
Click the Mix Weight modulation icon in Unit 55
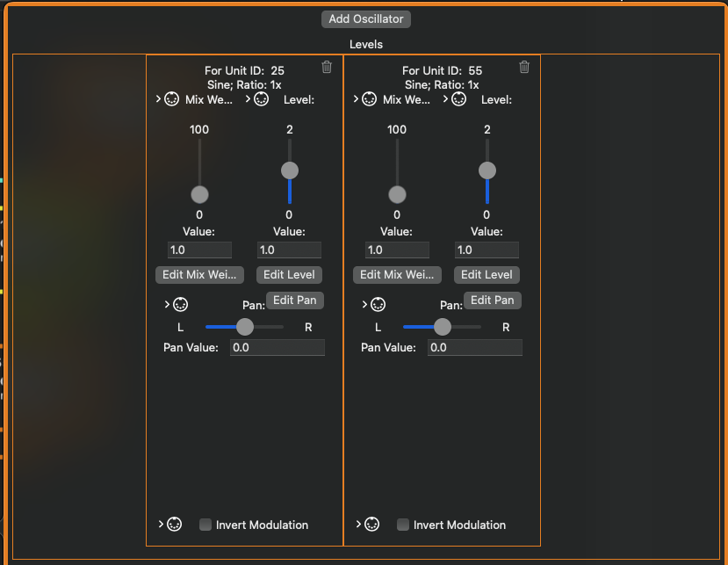[370, 99]
